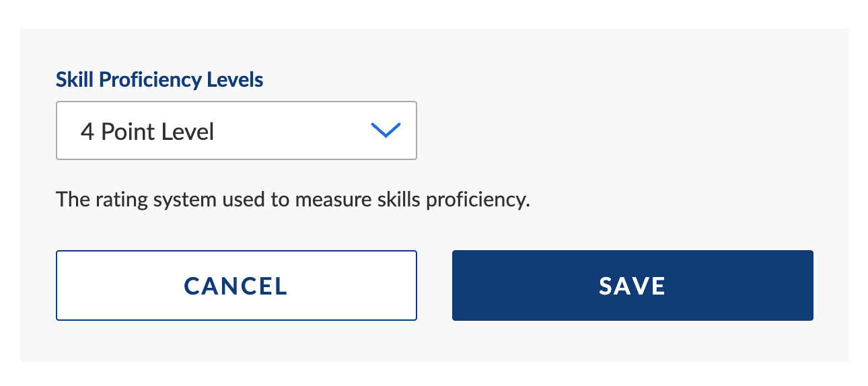Image resolution: width=868 pixels, height=386 pixels.
Task: Expand the proficiency level options list
Action: (x=236, y=130)
